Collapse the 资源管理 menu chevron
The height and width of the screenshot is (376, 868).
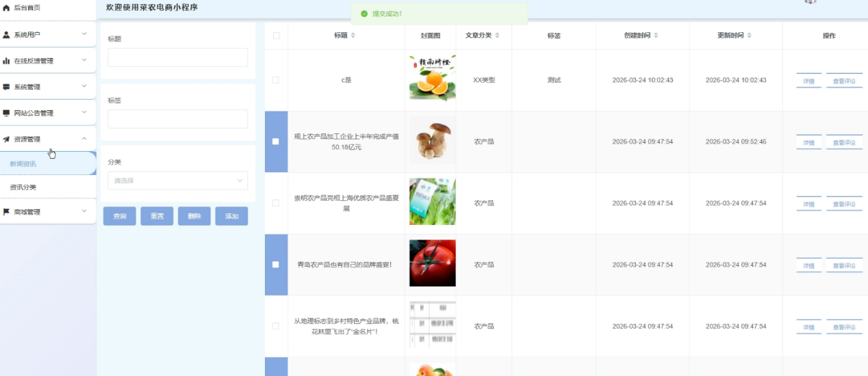coord(84,139)
